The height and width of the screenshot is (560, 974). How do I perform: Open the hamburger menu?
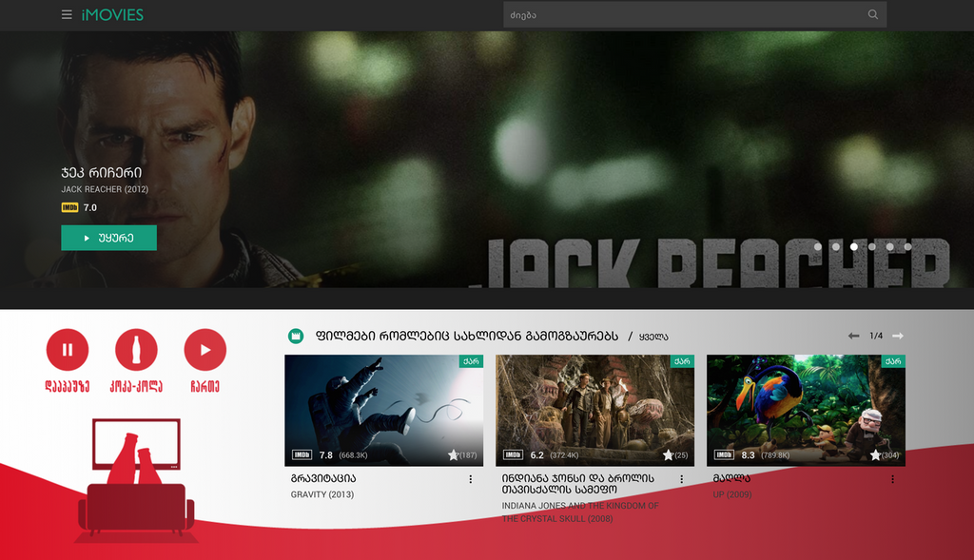pos(67,15)
